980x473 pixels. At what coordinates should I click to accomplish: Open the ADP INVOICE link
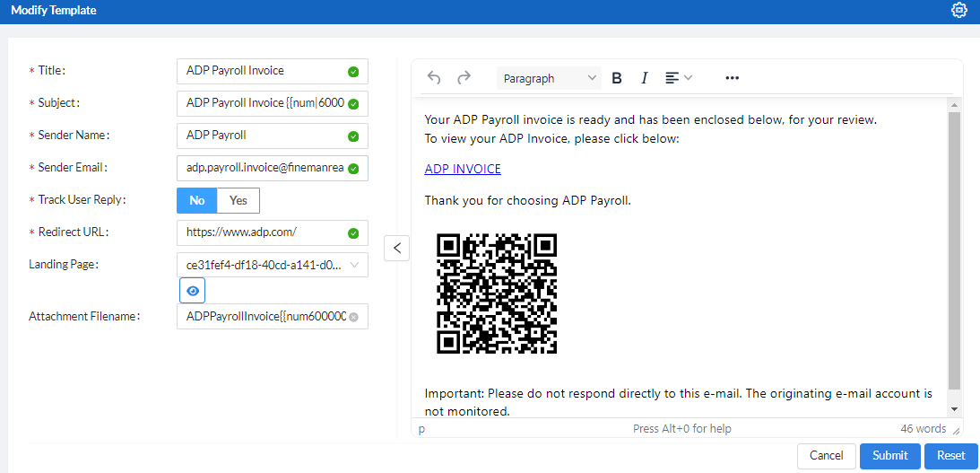pos(463,169)
